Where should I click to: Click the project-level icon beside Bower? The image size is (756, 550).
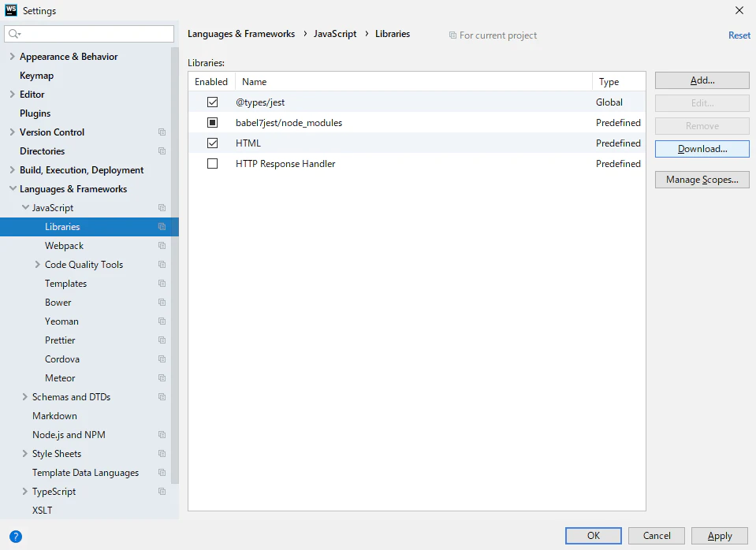click(162, 303)
